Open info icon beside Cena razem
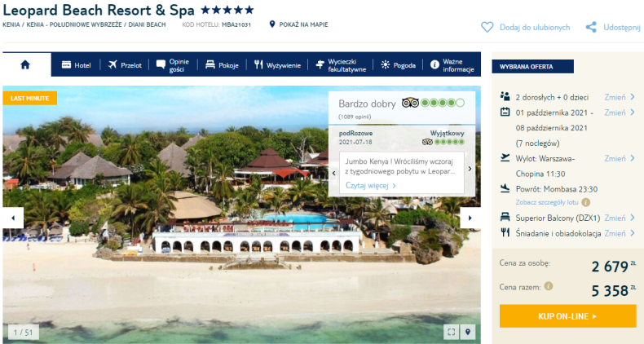 549,286
